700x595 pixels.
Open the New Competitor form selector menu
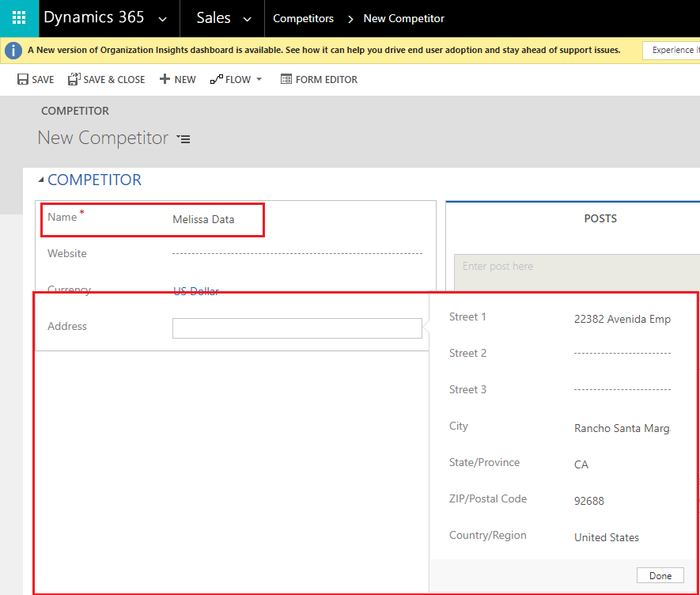click(x=184, y=139)
